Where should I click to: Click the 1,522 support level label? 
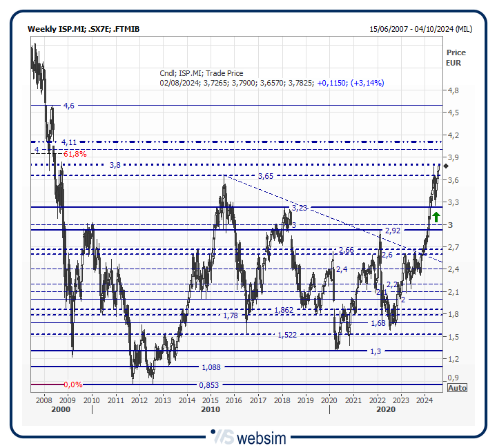(288, 335)
